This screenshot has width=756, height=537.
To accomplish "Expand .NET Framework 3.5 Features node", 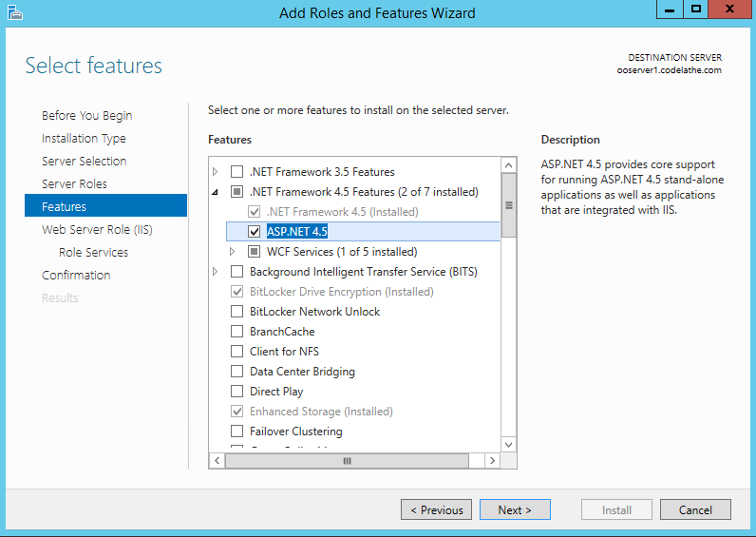I will click(216, 172).
